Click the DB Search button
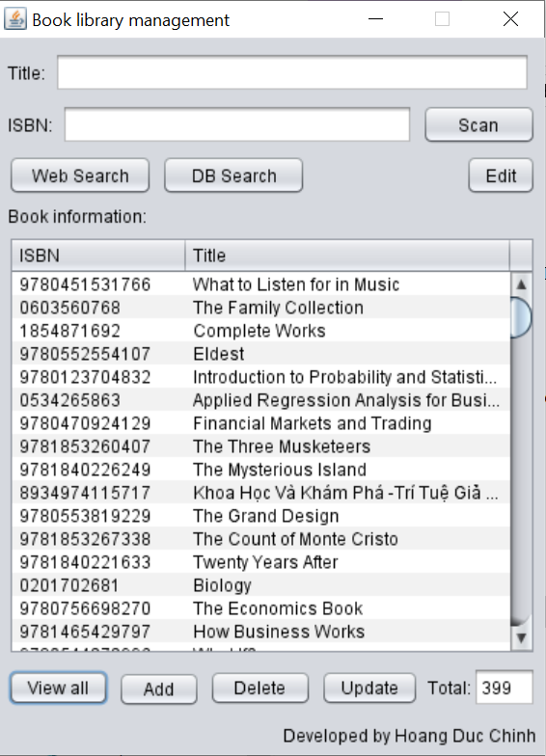Screen dimensions: 546x756 [233, 175]
